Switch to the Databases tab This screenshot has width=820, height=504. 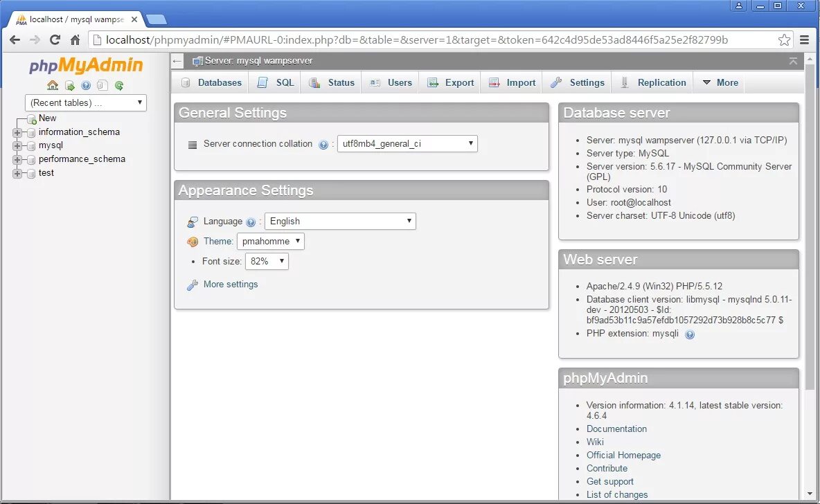(211, 82)
